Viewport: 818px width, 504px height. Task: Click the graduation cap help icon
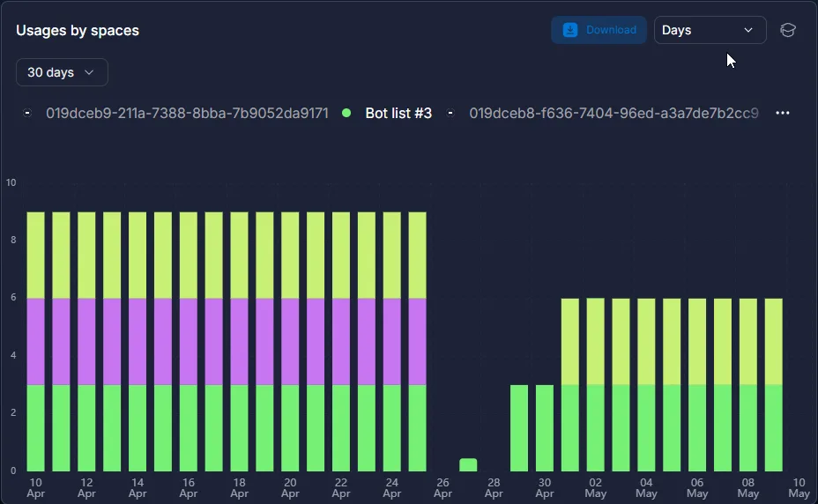pyautogui.click(x=788, y=30)
